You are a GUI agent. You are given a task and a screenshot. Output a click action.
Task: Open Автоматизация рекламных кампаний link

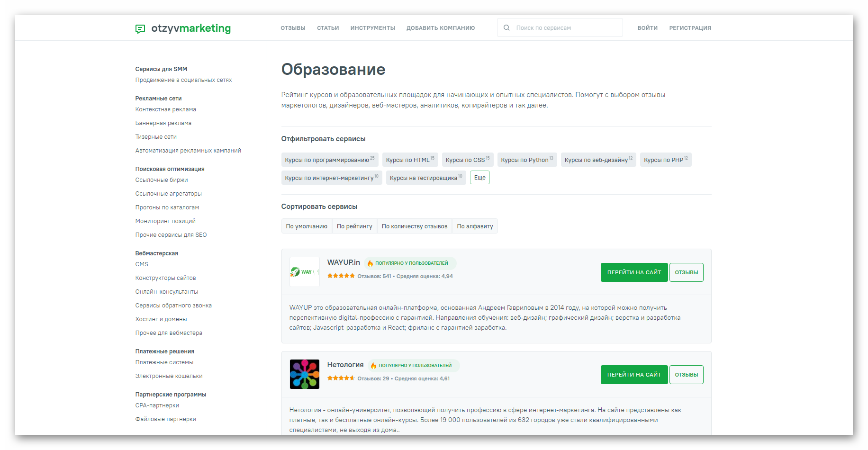click(x=188, y=151)
